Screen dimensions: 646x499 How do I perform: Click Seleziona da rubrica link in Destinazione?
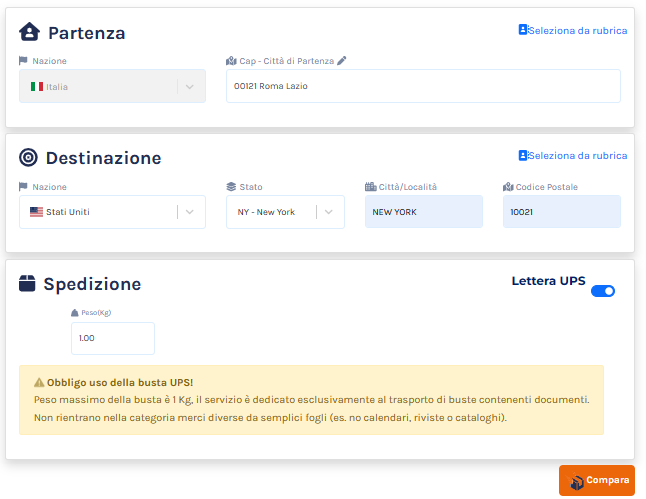pyautogui.click(x=577, y=156)
